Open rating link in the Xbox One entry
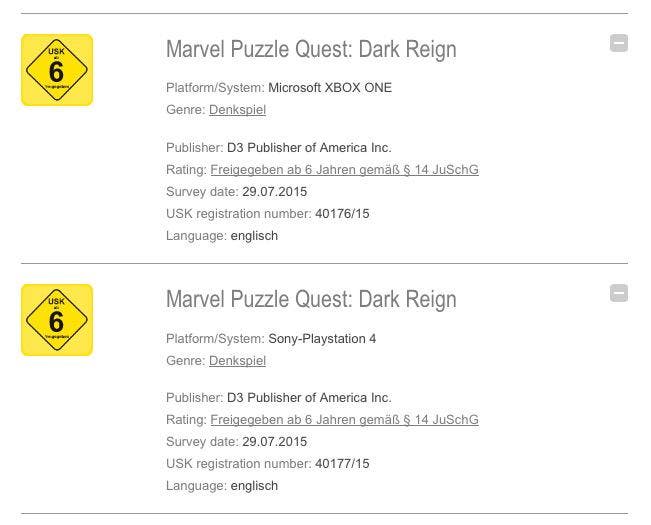The image size is (651, 525). click(345, 170)
